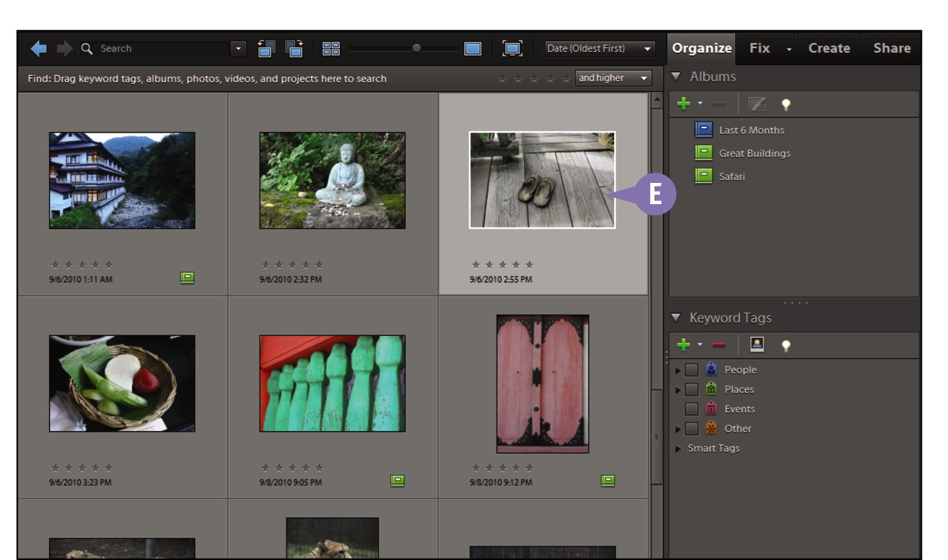Click the Events tag category icon
Screen dimensions: 948x560
click(x=711, y=408)
